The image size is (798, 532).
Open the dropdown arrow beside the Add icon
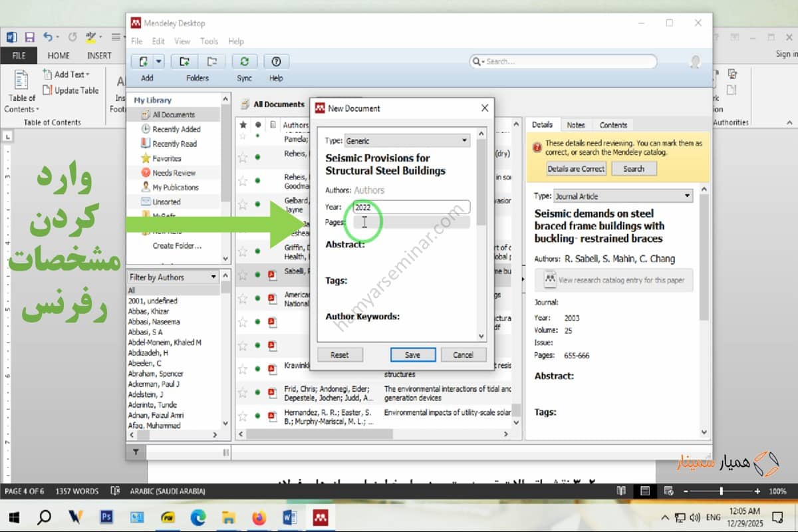click(x=158, y=62)
